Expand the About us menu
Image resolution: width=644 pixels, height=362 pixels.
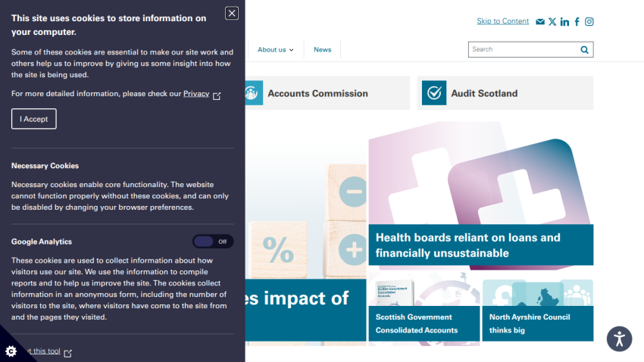[276, 50]
